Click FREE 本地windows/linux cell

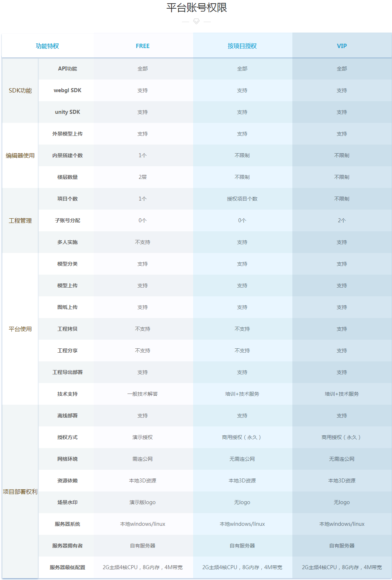pos(143,524)
